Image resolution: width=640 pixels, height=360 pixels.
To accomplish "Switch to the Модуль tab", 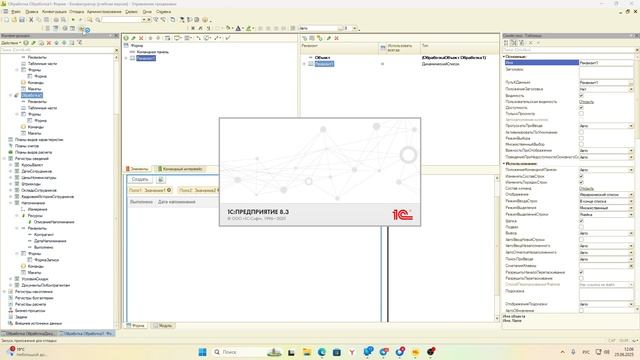I will point(162,325).
